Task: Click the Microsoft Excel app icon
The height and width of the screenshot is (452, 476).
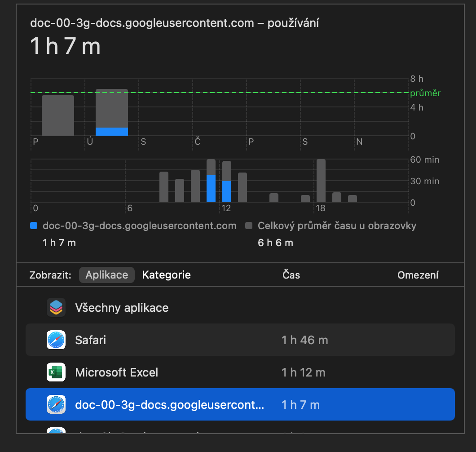Action: click(x=56, y=372)
